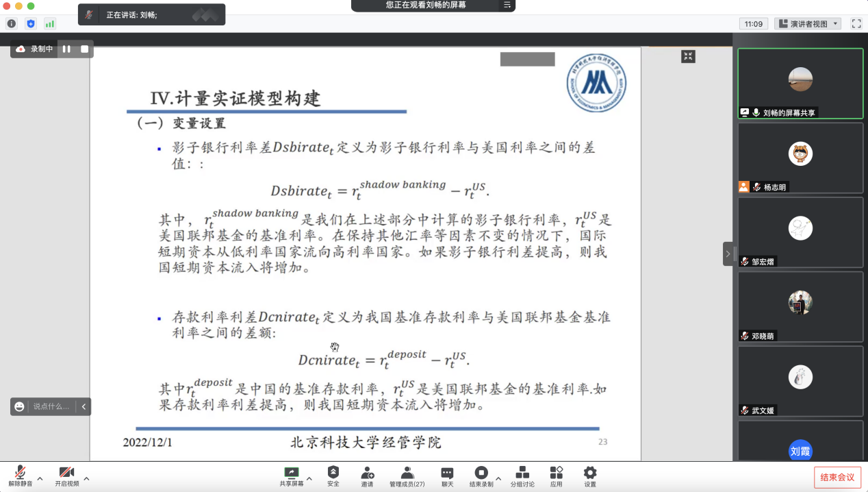This screenshot has width=868, height=492.
Task: Open Breakout Rooms (分组讨论)
Action: pyautogui.click(x=522, y=476)
